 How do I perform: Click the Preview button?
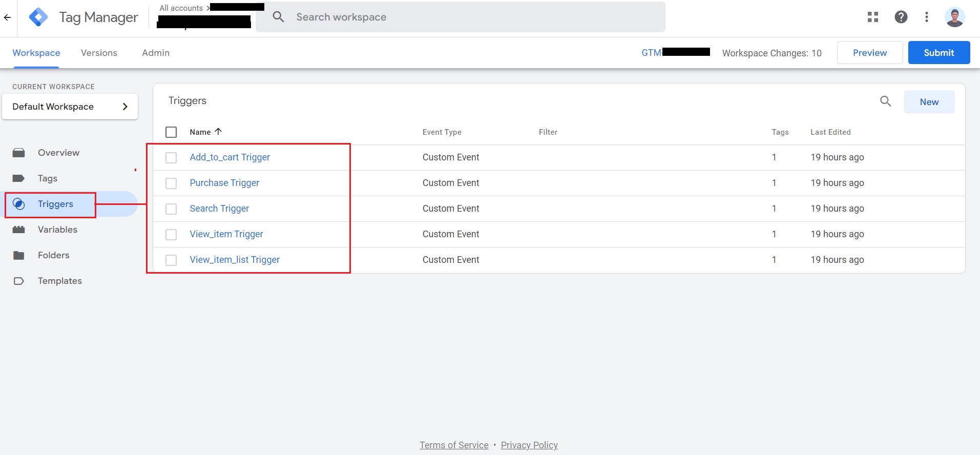[870, 53]
